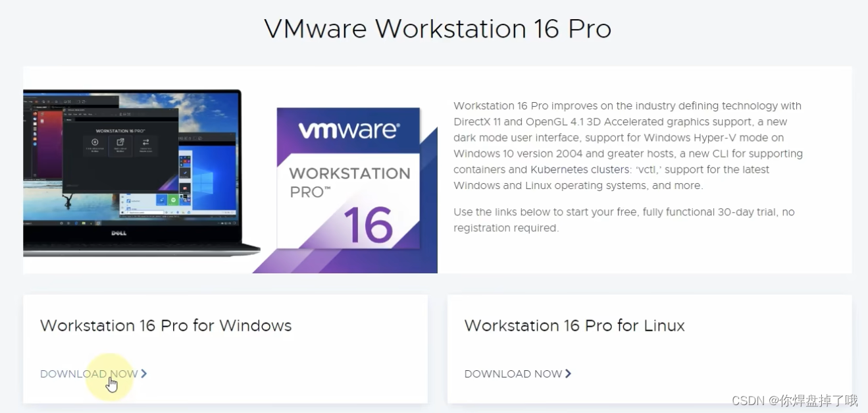The image size is (868, 413).
Task: Click the open VM icon in the laptop screenshot
Action: click(x=120, y=142)
